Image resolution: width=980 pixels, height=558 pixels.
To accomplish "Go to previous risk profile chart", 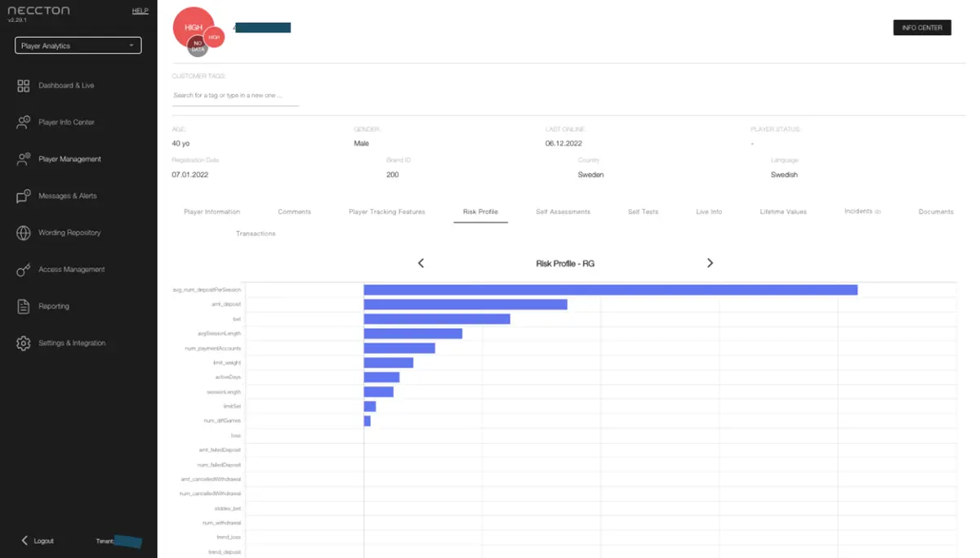I will click(421, 263).
